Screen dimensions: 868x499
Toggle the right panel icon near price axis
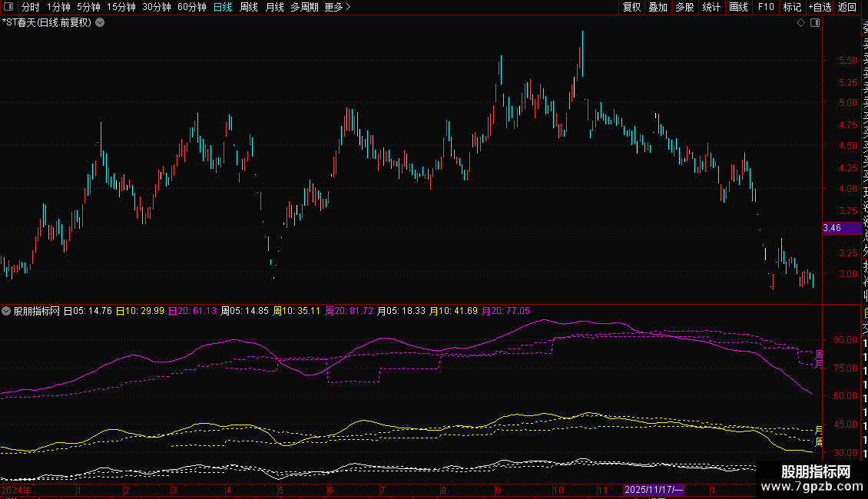click(x=815, y=23)
